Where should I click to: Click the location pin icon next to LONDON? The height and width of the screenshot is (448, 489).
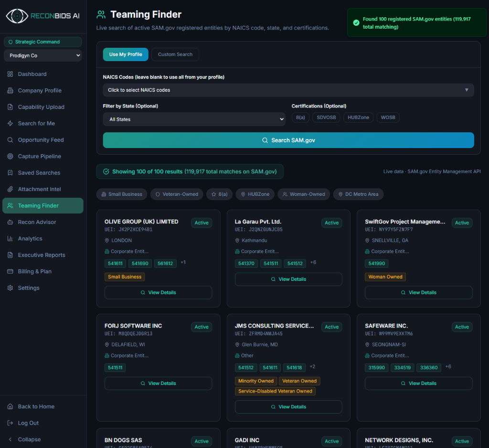point(106,241)
